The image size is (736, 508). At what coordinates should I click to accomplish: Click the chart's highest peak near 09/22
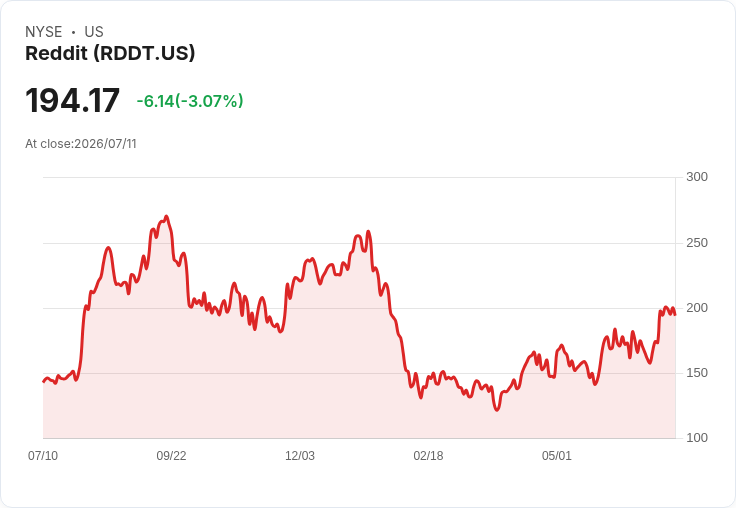click(166, 217)
